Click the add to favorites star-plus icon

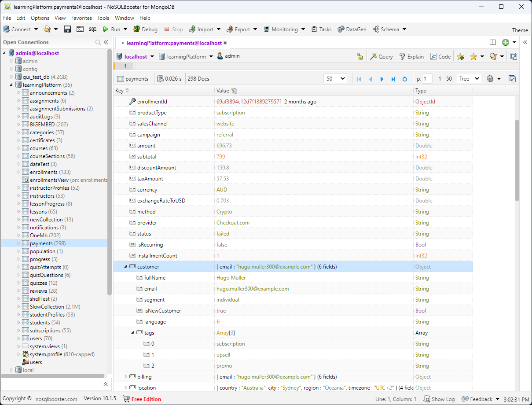(460, 56)
